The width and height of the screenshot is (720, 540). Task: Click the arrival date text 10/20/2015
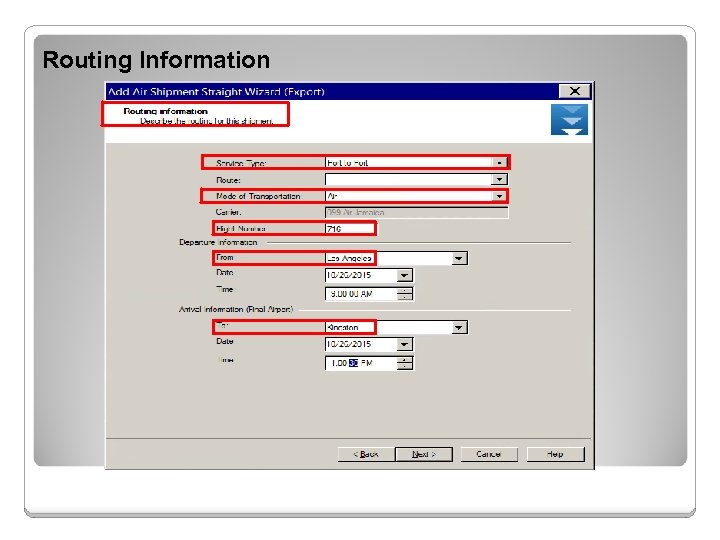click(x=349, y=344)
